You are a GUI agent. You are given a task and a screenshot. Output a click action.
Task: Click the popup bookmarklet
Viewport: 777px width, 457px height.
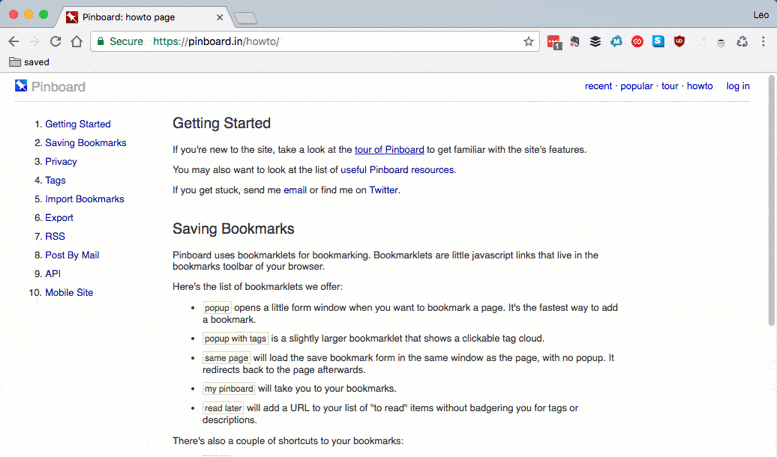[x=217, y=308]
